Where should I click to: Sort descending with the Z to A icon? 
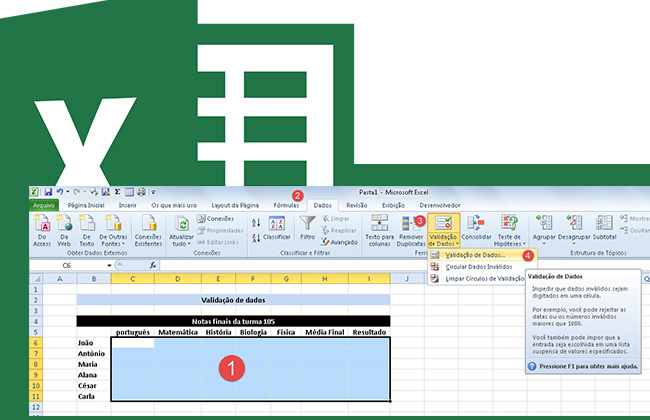(x=256, y=238)
